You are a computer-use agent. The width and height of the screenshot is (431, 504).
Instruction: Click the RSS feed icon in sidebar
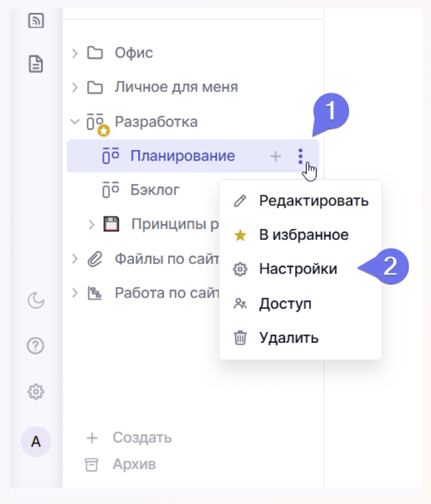(36, 22)
